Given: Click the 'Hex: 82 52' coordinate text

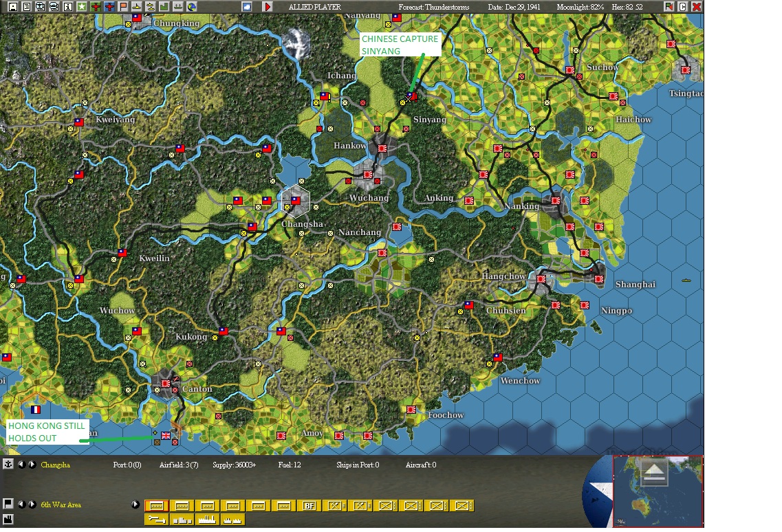Looking at the screenshot, I should pos(627,7).
